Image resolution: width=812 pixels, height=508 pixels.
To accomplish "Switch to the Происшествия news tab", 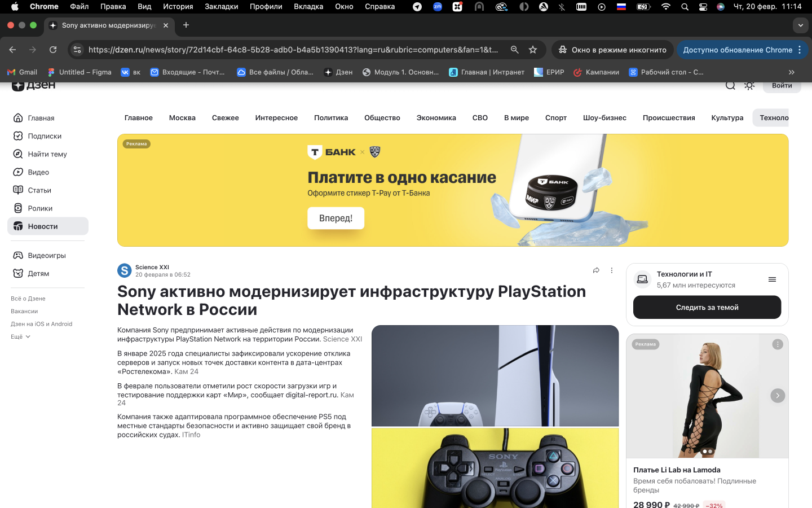I will click(x=669, y=118).
